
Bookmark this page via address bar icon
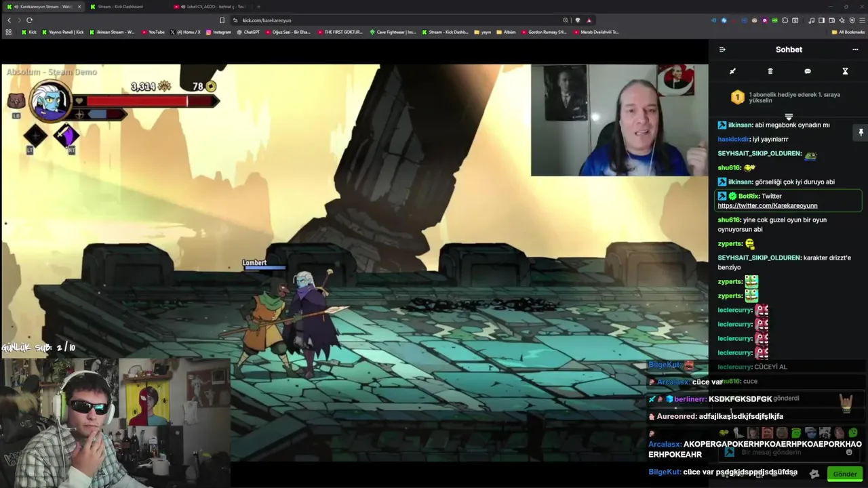coord(222,20)
